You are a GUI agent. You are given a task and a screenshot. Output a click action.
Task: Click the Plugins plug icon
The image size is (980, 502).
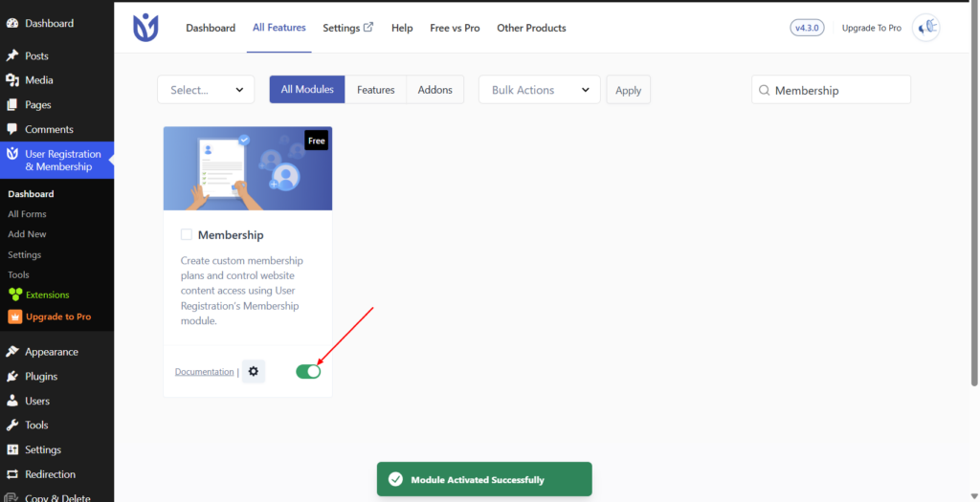pyautogui.click(x=11, y=377)
